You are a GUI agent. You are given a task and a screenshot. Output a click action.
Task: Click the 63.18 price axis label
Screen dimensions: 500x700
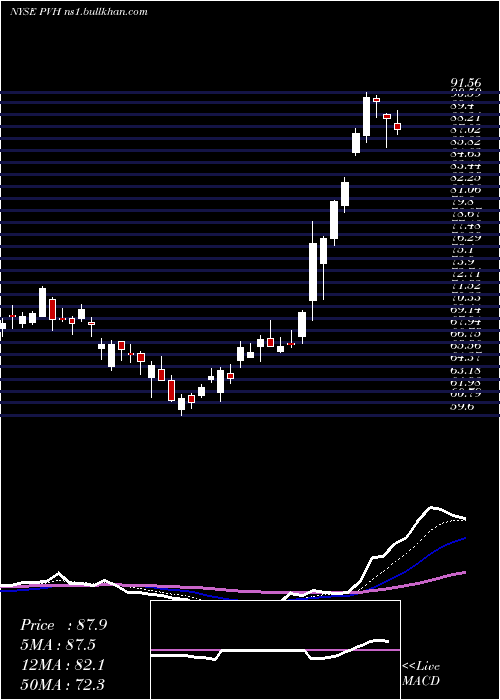(x=466, y=370)
